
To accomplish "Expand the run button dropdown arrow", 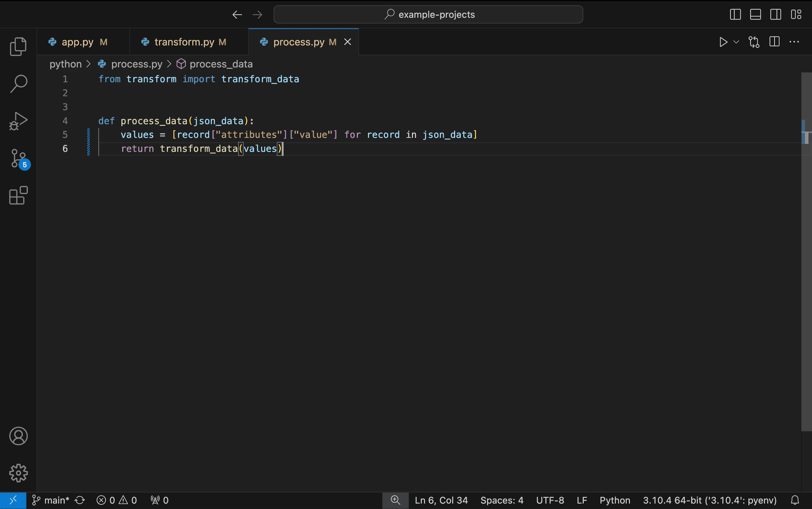I will coord(736,42).
